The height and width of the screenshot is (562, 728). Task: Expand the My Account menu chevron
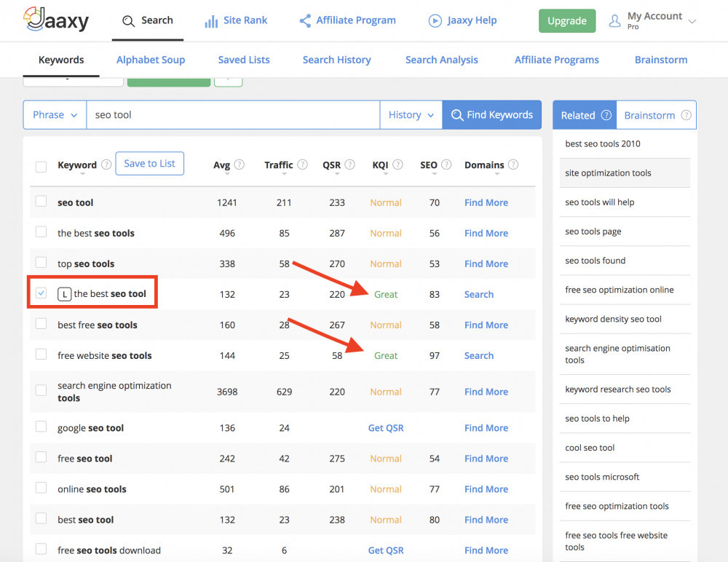(692, 21)
